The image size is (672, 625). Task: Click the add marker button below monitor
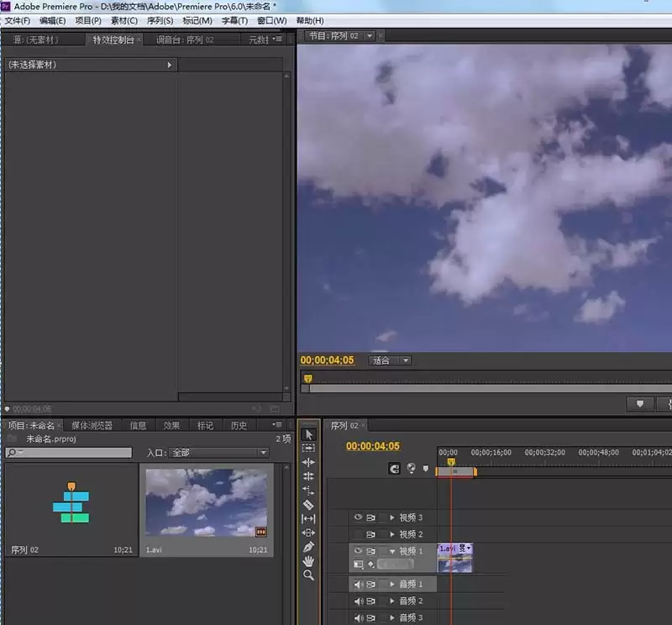640,404
